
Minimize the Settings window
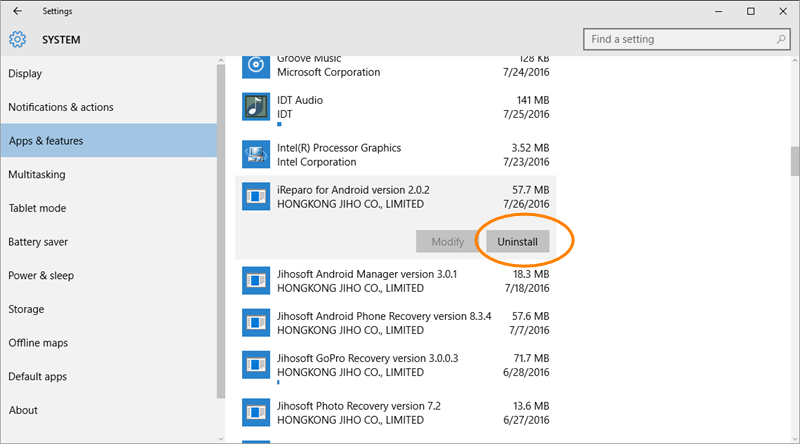tap(718, 11)
